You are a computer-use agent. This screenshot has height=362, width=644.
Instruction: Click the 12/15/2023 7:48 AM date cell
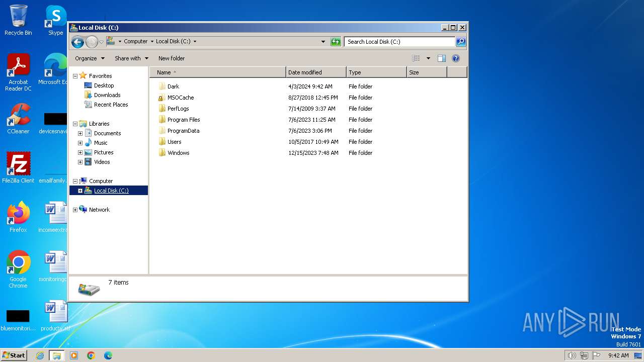[313, 153]
